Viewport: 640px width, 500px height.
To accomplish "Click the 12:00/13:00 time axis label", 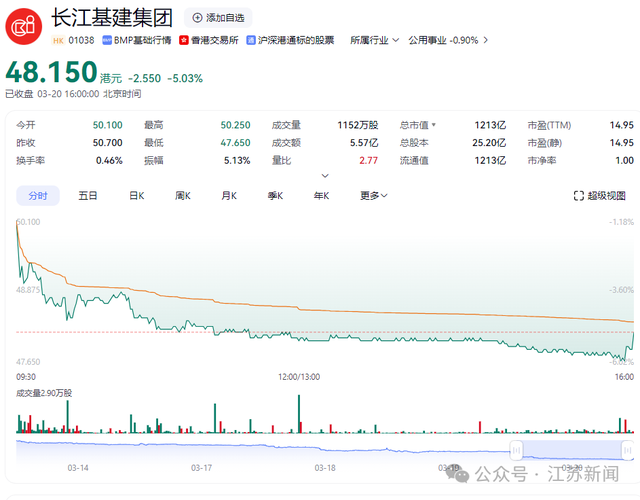I will click(x=299, y=377).
